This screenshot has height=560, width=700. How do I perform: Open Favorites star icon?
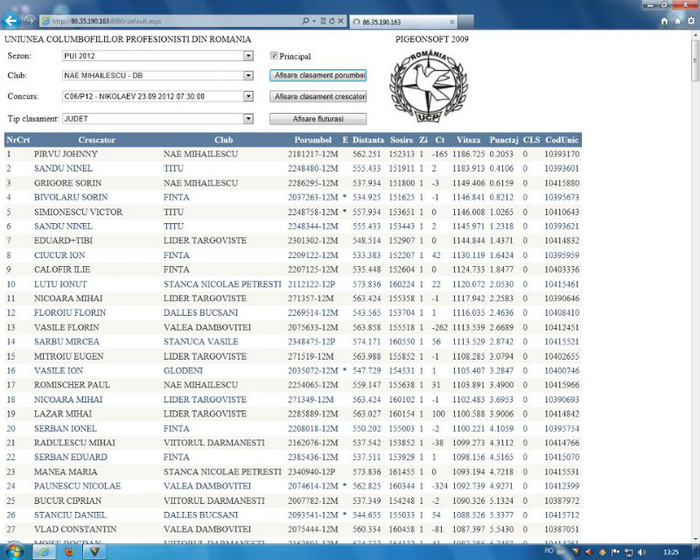click(x=678, y=21)
